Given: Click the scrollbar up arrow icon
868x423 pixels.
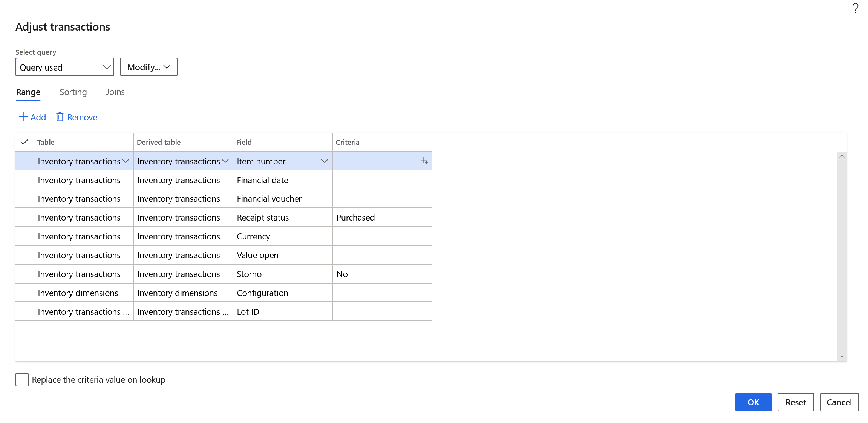Looking at the screenshot, I should tap(842, 155).
